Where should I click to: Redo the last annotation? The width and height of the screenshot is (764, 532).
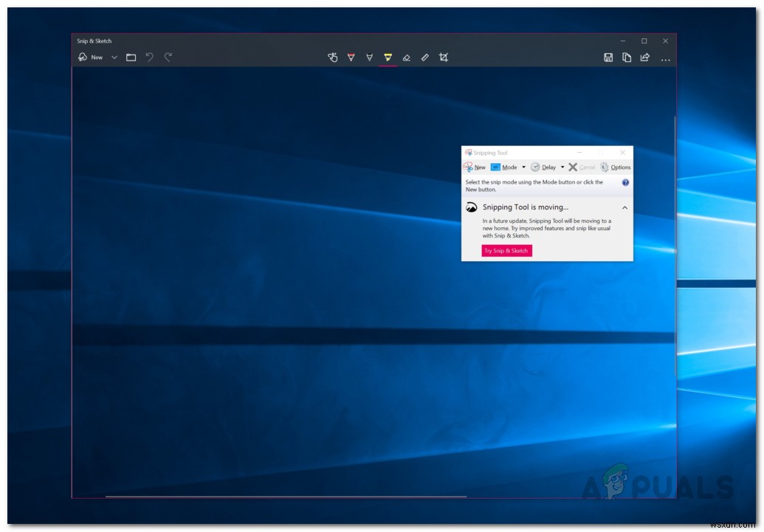click(168, 57)
